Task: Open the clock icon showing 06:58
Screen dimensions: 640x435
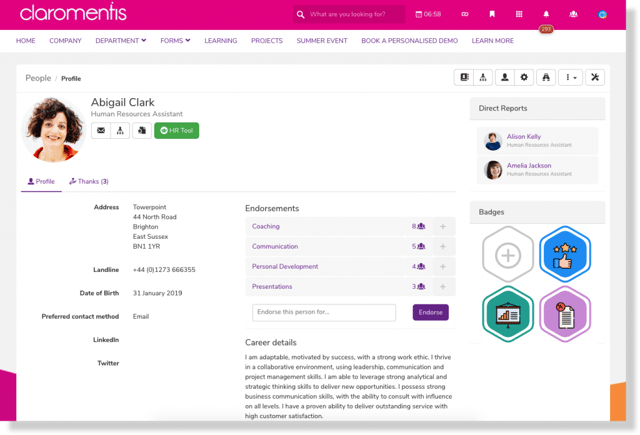Action: coord(428,14)
